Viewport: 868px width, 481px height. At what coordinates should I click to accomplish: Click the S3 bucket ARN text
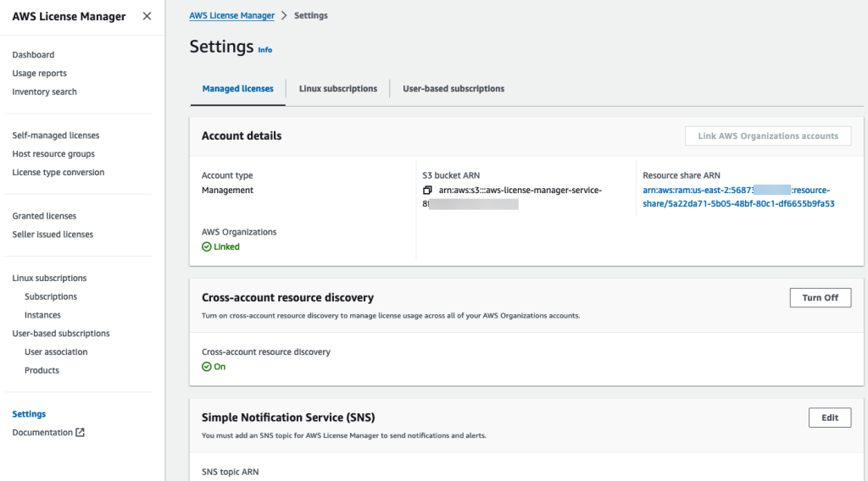coord(512,196)
